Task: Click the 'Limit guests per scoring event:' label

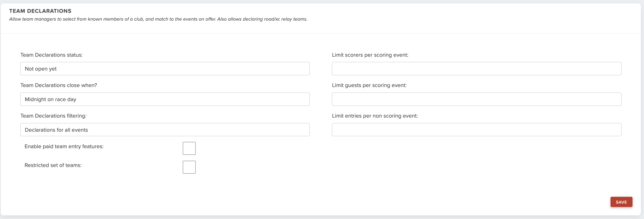Action: (x=369, y=85)
